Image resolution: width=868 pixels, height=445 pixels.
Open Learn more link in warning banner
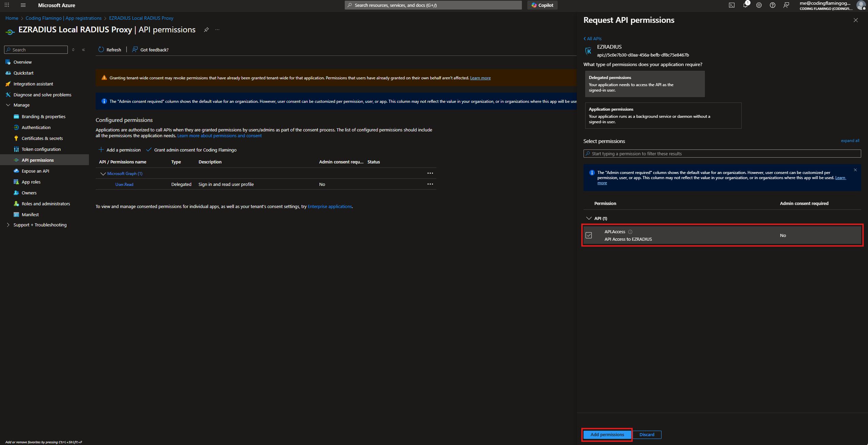tap(480, 78)
